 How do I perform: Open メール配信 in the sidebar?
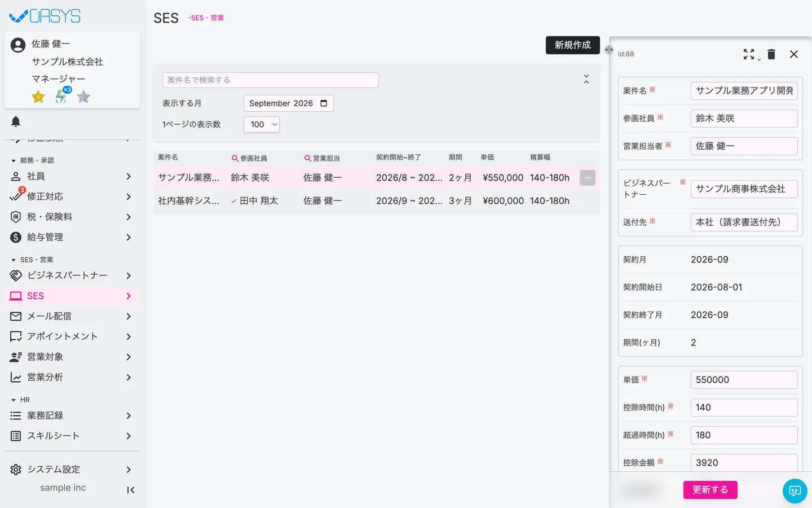point(72,316)
